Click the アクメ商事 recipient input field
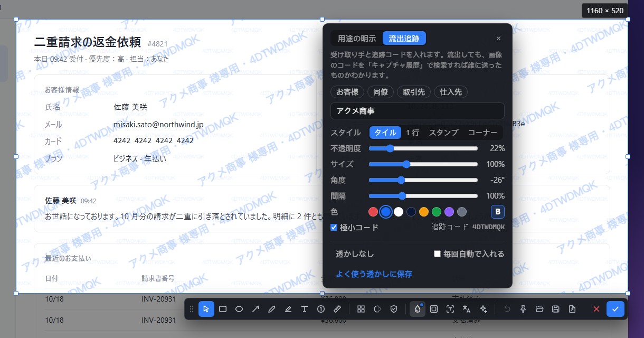This screenshot has width=644, height=338. pos(418,111)
